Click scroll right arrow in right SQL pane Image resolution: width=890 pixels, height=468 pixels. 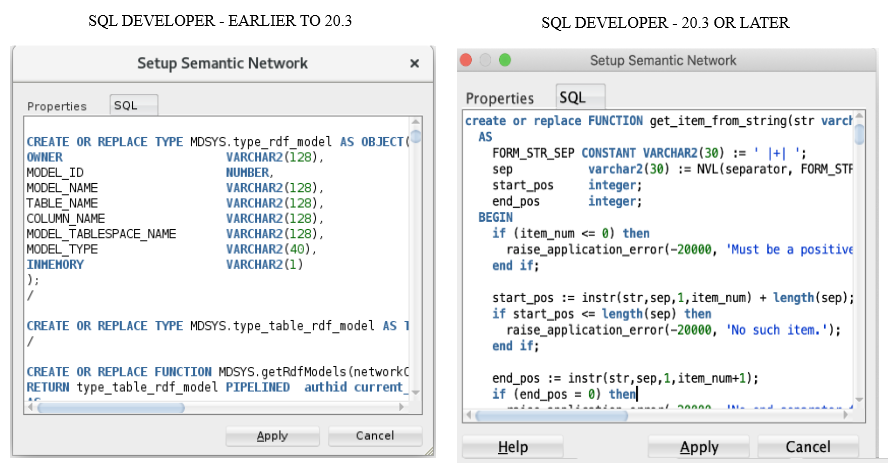point(846,415)
